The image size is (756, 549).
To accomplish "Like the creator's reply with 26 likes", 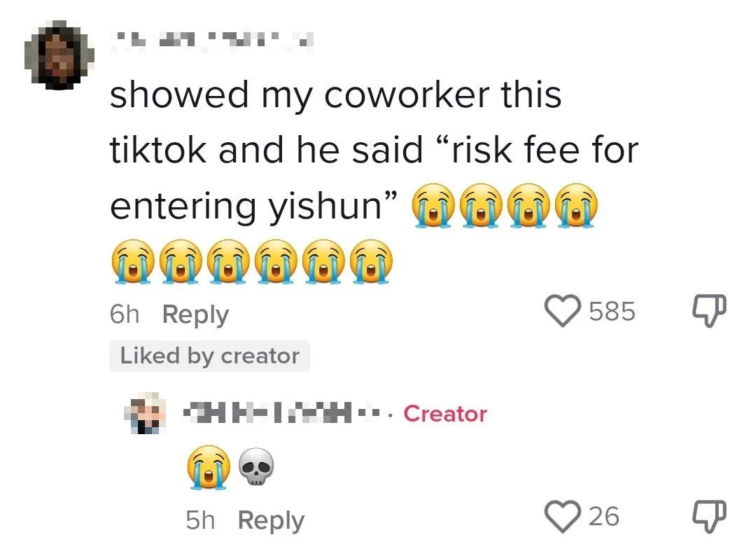I will [x=563, y=517].
